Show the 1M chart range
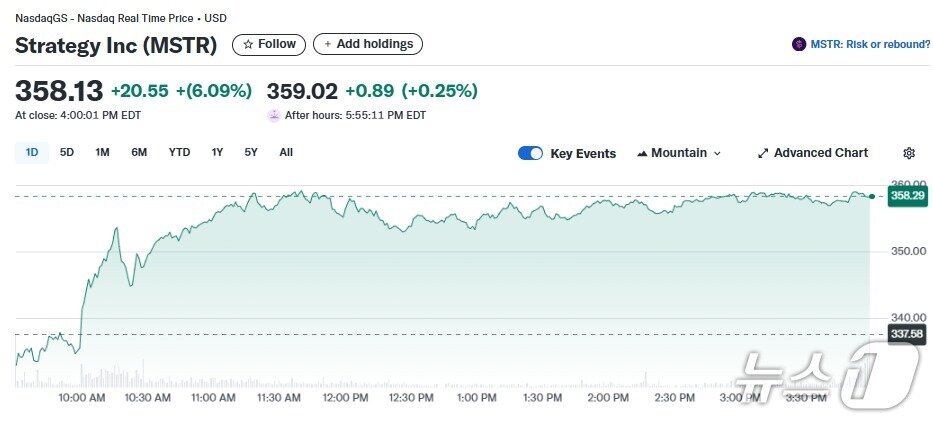933x423 pixels. tap(102, 152)
